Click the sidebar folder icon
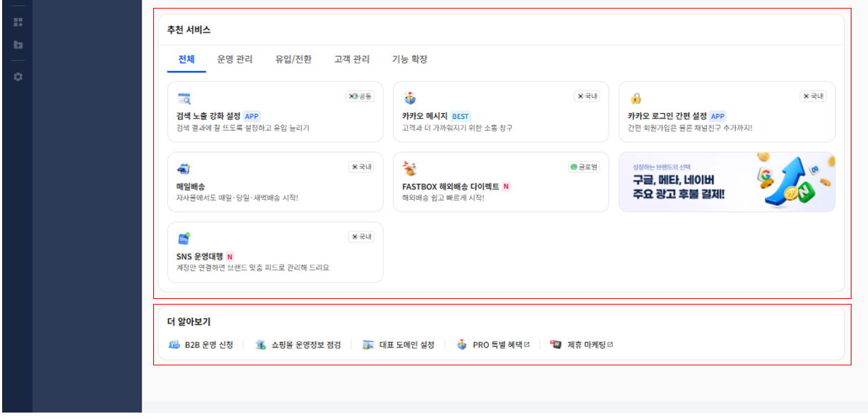The image size is (868, 419). tap(18, 44)
